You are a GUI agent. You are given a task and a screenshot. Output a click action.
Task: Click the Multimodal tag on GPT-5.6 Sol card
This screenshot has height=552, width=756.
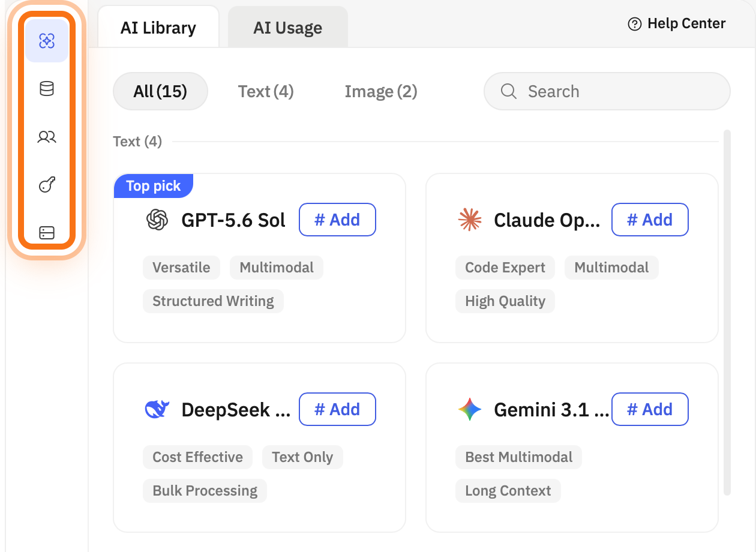pos(277,268)
